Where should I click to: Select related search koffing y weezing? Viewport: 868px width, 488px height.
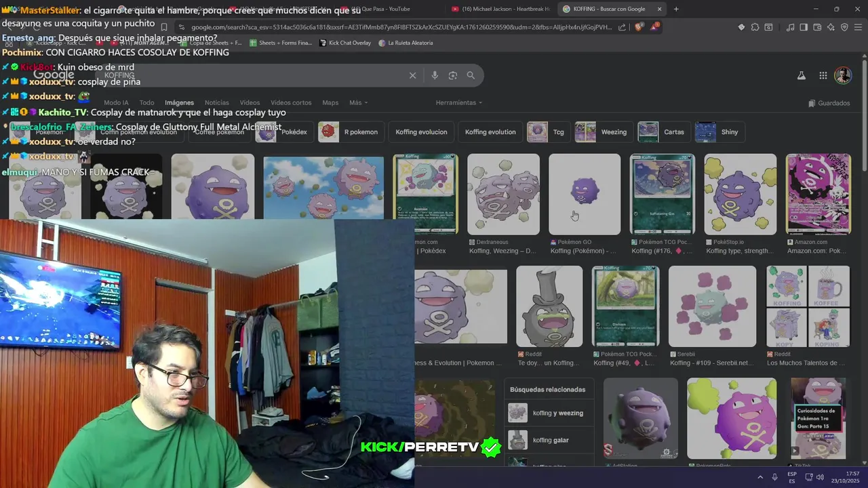point(550,413)
